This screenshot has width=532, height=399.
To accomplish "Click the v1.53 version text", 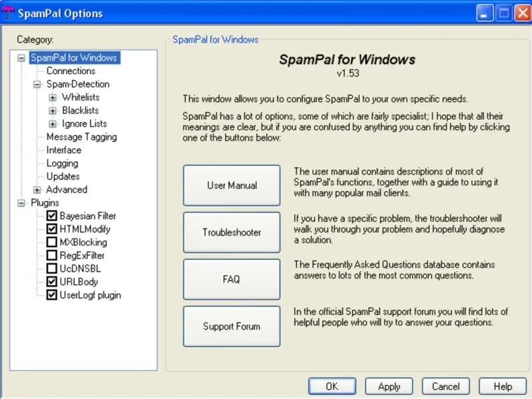I will tap(348, 73).
